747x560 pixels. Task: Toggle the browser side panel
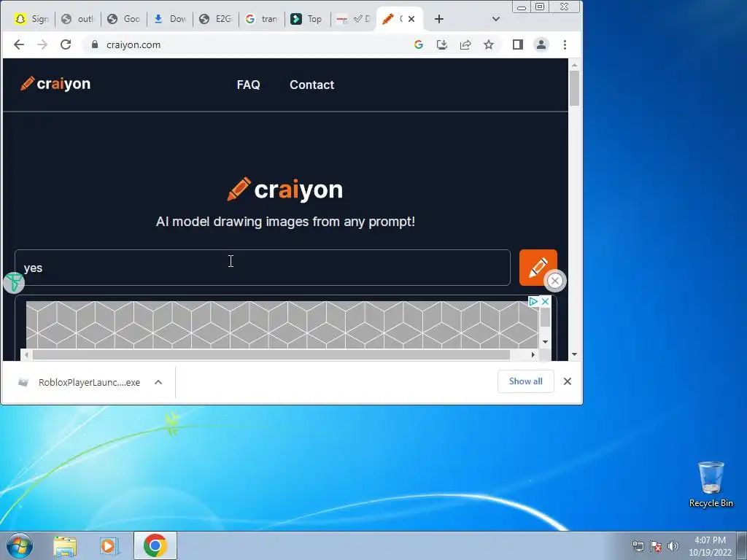pos(518,44)
